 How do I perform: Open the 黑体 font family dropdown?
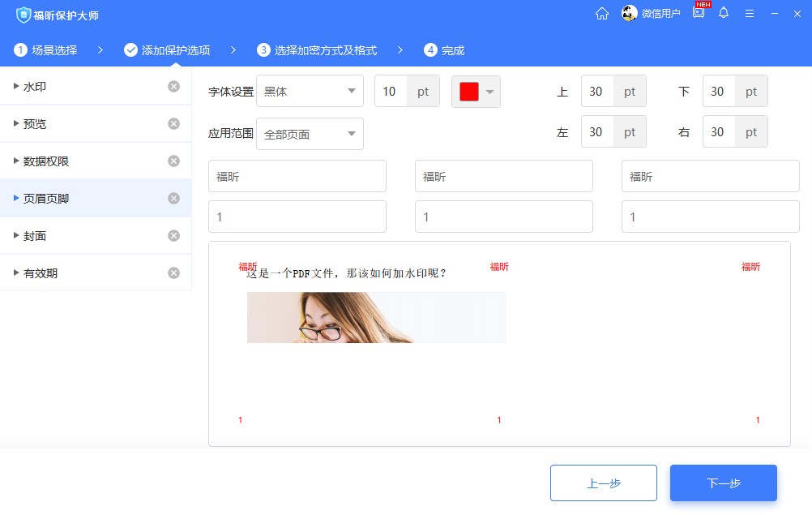[310, 91]
